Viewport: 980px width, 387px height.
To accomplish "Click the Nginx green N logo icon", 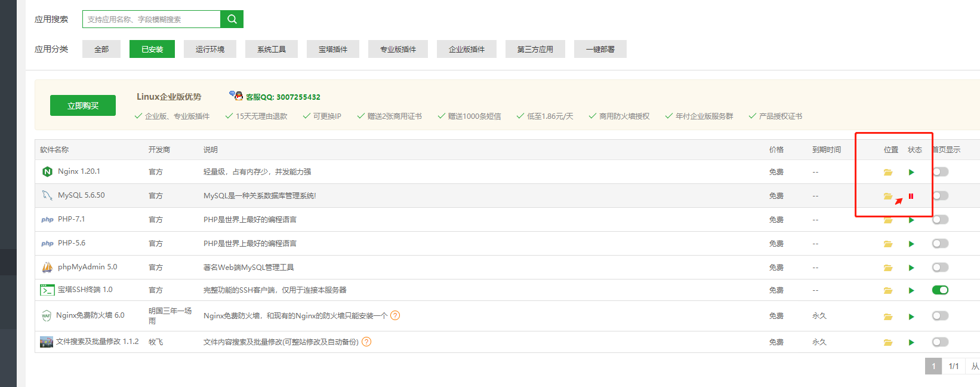I will [47, 172].
